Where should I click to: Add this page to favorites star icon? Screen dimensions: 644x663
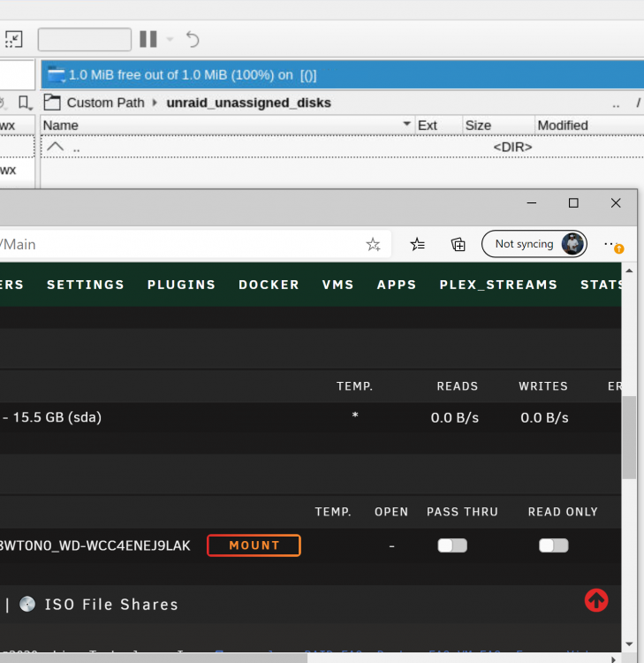373,244
